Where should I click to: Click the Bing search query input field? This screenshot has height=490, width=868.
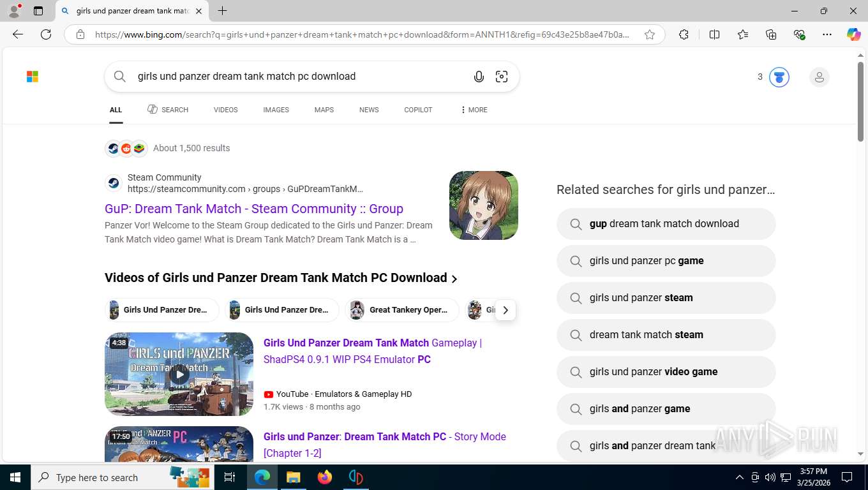(300, 77)
